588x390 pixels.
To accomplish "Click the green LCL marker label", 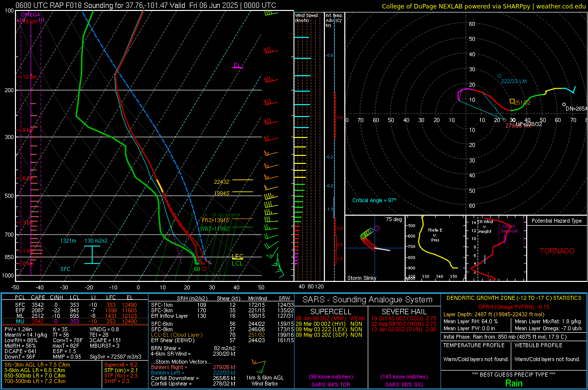I will (237, 263).
